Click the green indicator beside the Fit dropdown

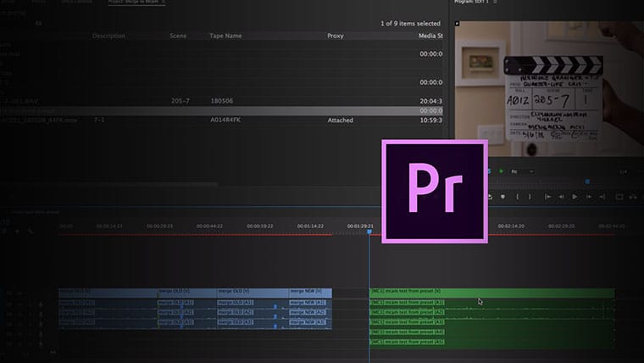point(501,171)
